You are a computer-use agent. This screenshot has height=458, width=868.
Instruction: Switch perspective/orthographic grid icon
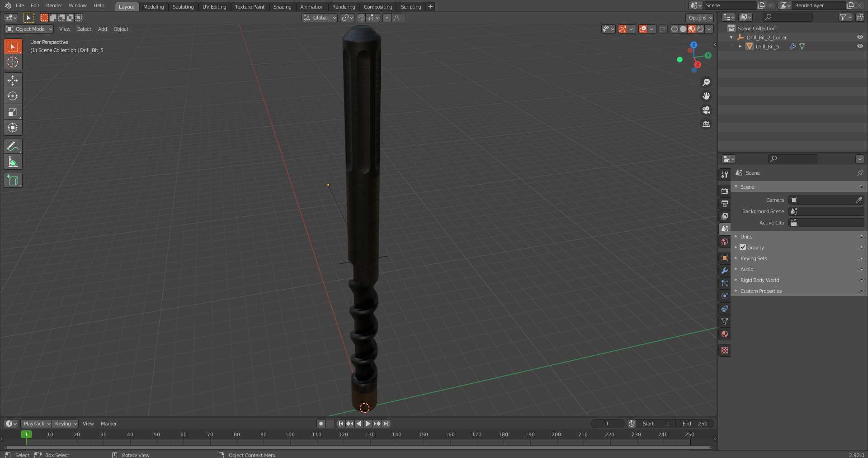706,124
